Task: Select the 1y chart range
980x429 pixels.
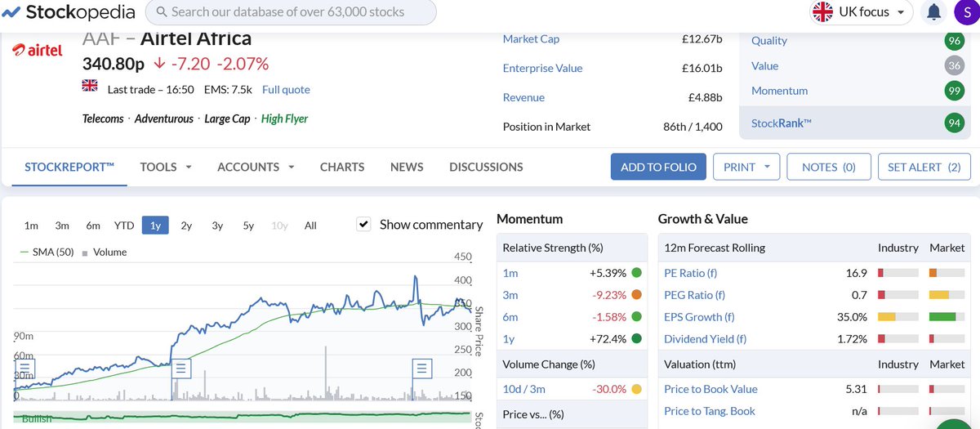Action: (155, 226)
